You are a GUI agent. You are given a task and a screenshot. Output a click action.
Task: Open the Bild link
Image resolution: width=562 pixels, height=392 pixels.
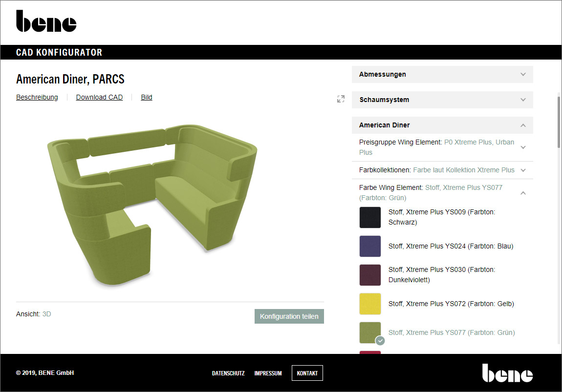click(147, 97)
